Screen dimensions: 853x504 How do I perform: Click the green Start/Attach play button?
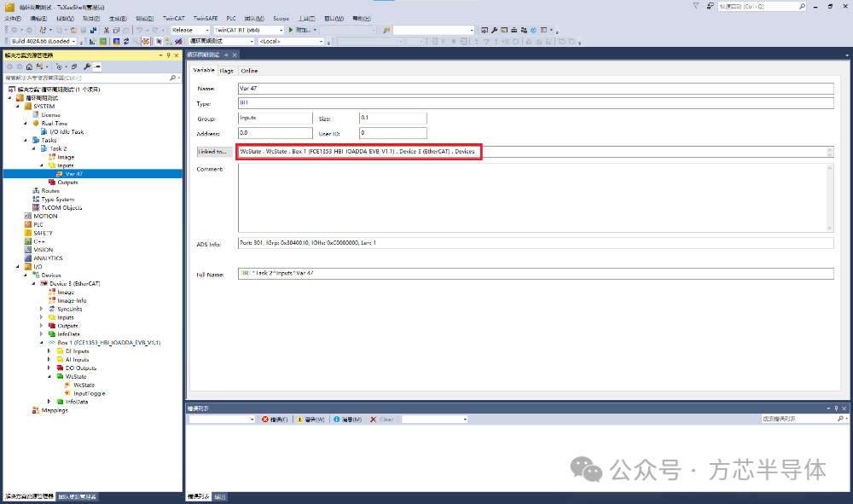pyautogui.click(x=291, y=30)
